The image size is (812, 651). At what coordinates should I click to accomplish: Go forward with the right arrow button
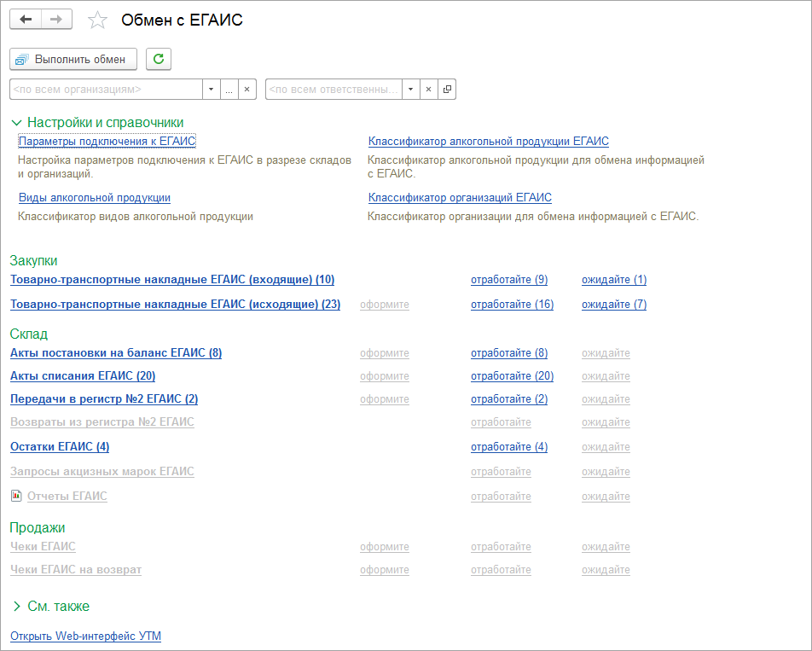point(56,20)
